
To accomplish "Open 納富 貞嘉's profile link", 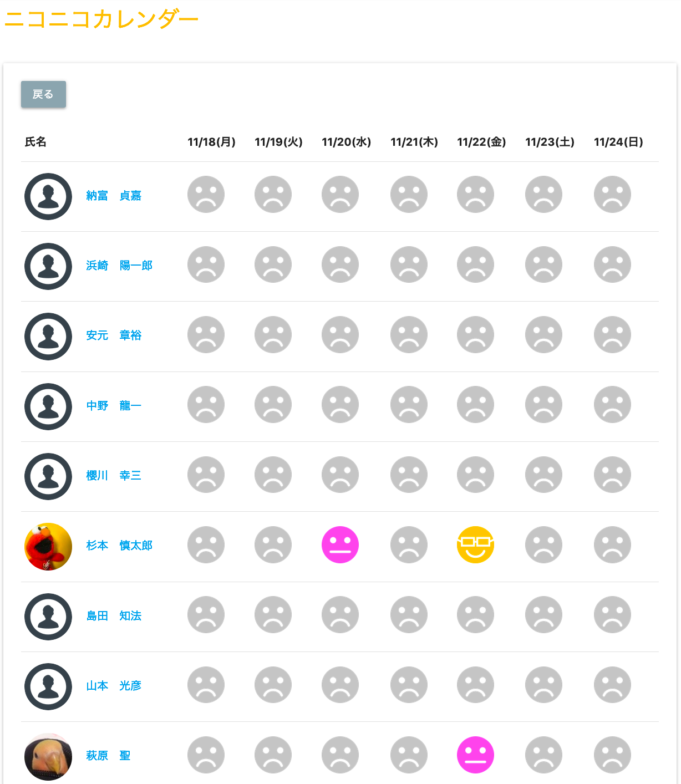I will (114, 196).
